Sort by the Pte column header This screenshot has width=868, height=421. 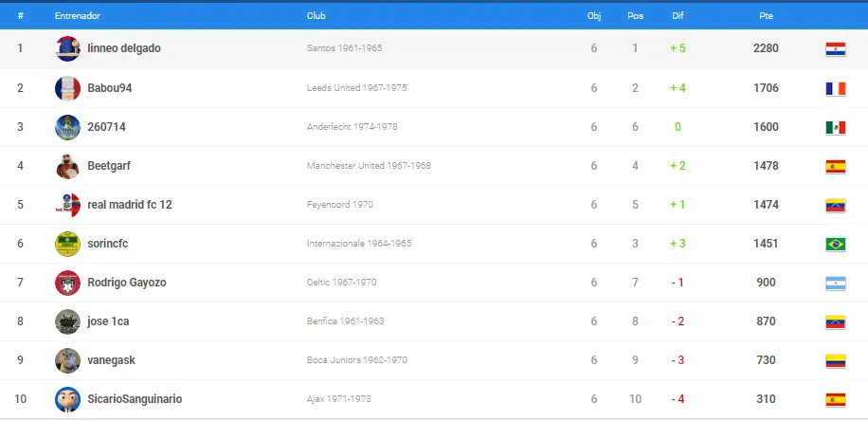click(767, 16)
